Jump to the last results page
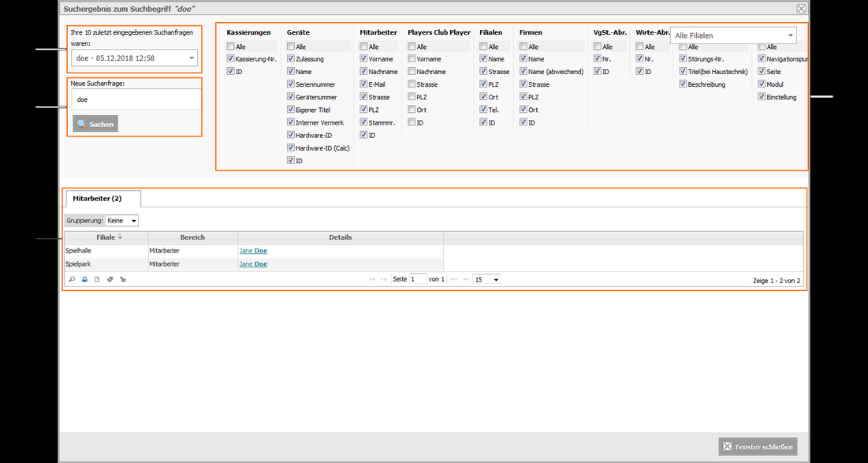Screen dimensions: 868x463 (466, 280)
